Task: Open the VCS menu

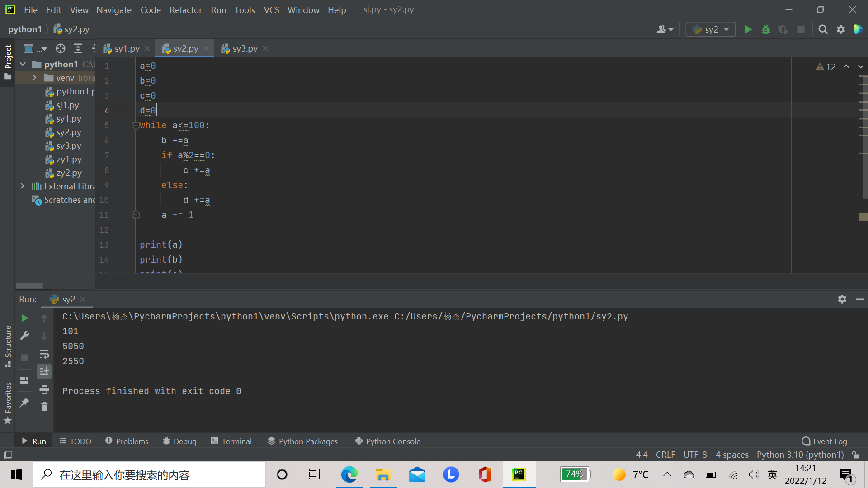Action: (271, 10)
